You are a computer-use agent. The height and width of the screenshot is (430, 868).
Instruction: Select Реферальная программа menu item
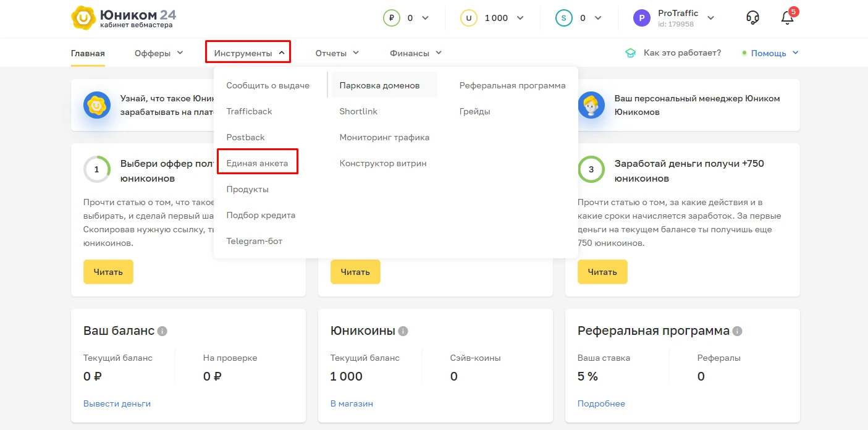coord(512,85)
